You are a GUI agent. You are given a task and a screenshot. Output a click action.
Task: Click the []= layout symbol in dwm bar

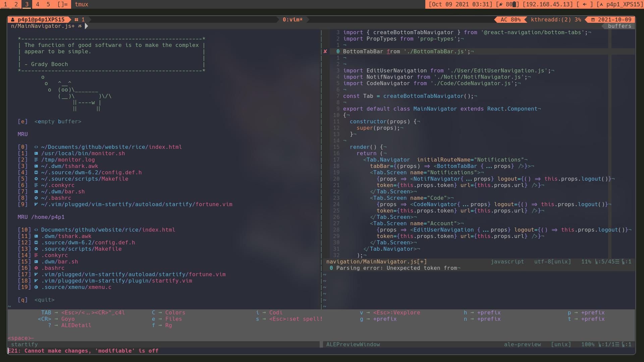tap(62, 4)
